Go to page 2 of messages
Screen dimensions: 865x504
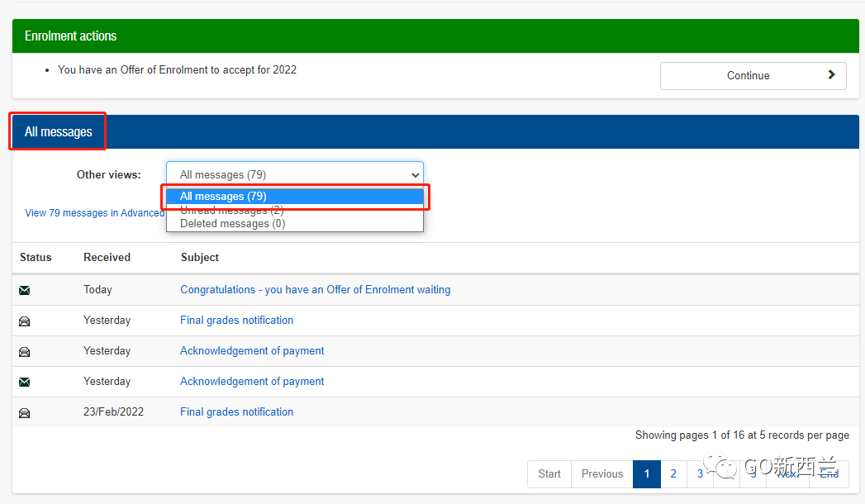(673, 473)
